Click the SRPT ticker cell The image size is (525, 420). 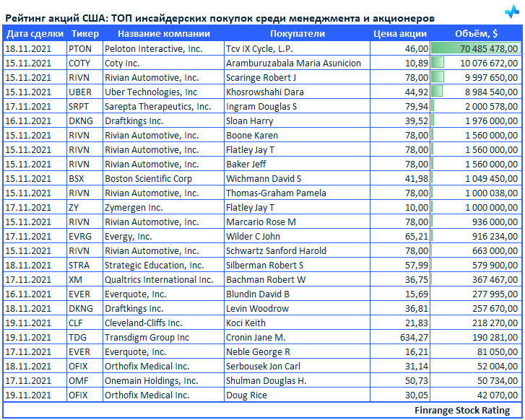point(84,106)
